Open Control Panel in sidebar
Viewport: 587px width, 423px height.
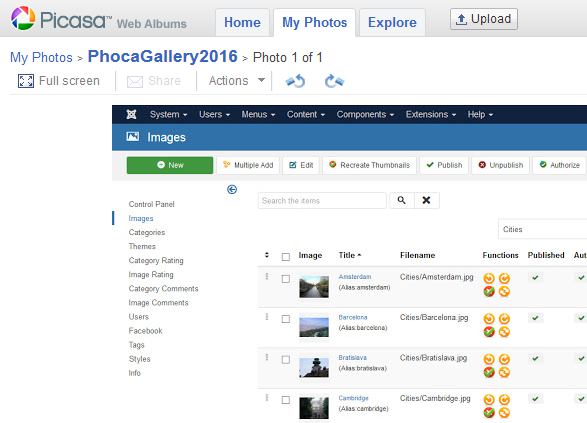point(152,204)
